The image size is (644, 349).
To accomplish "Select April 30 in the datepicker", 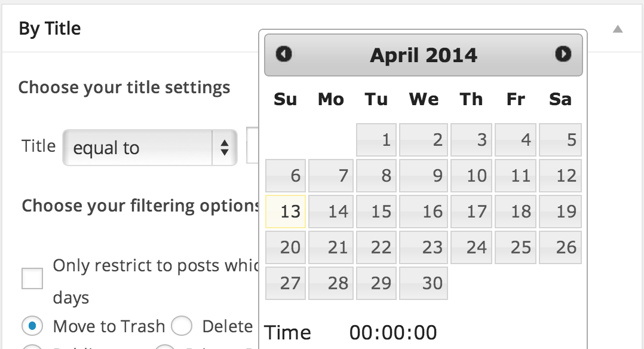I will point(424,283).
